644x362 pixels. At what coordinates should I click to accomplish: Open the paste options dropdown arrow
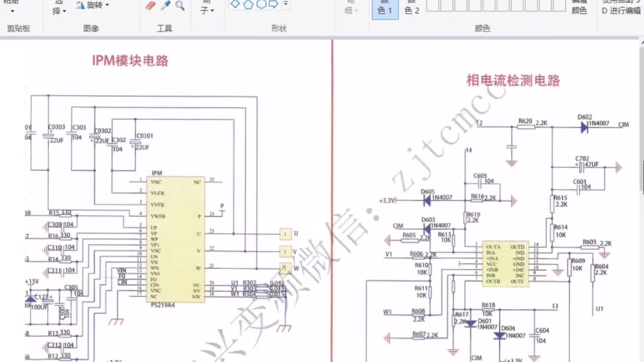point(12,11)
